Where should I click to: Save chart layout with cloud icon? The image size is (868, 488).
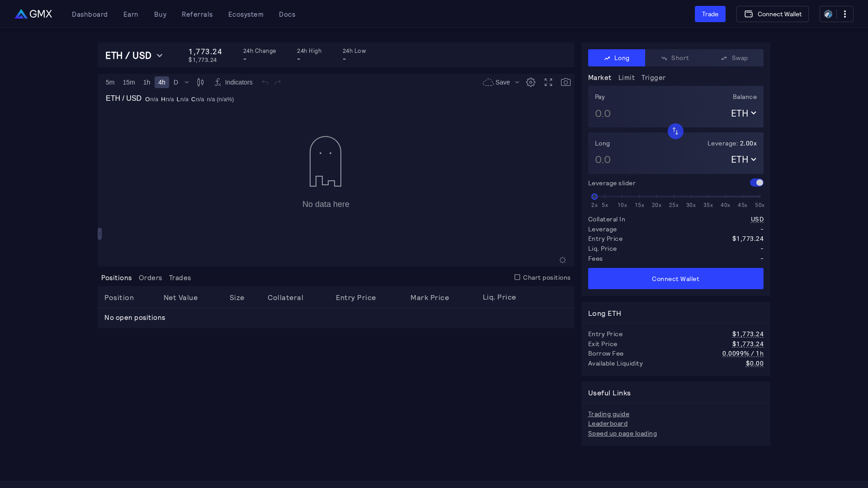coord(496,82)
